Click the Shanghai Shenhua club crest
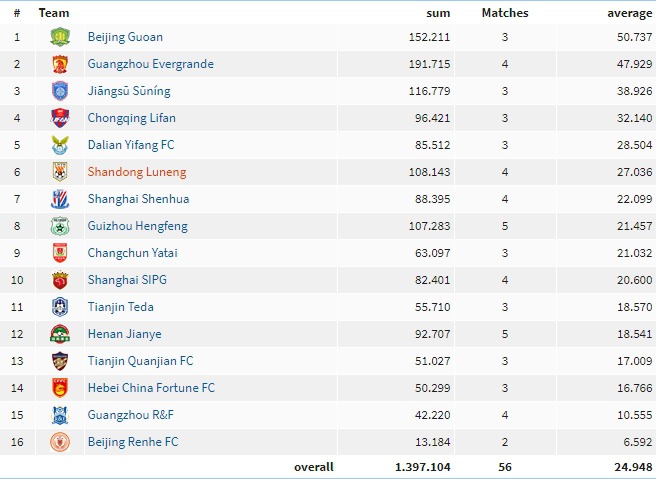Screen dimensions: 656x479 click(x=60, y=199)
